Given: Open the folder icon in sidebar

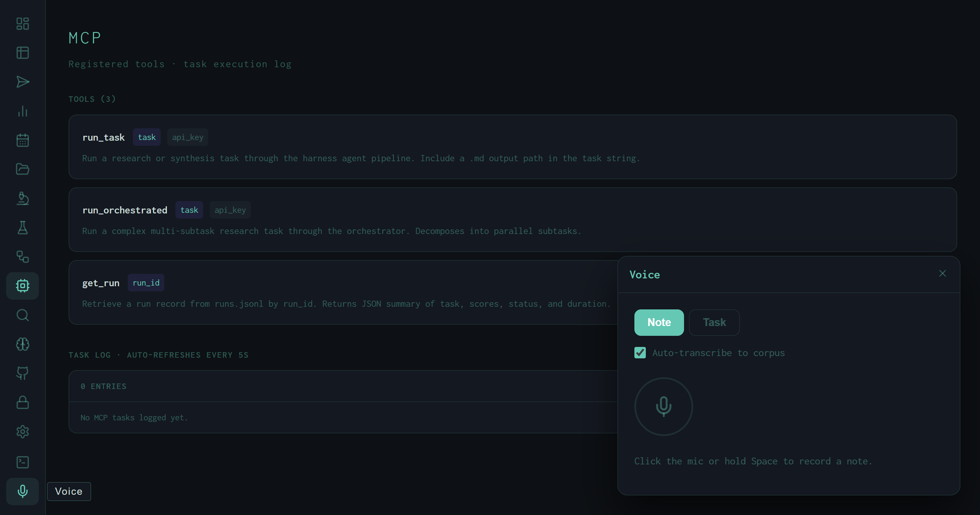Looking at the screenshot, I should pyautogui.click(x=23, y=169).
